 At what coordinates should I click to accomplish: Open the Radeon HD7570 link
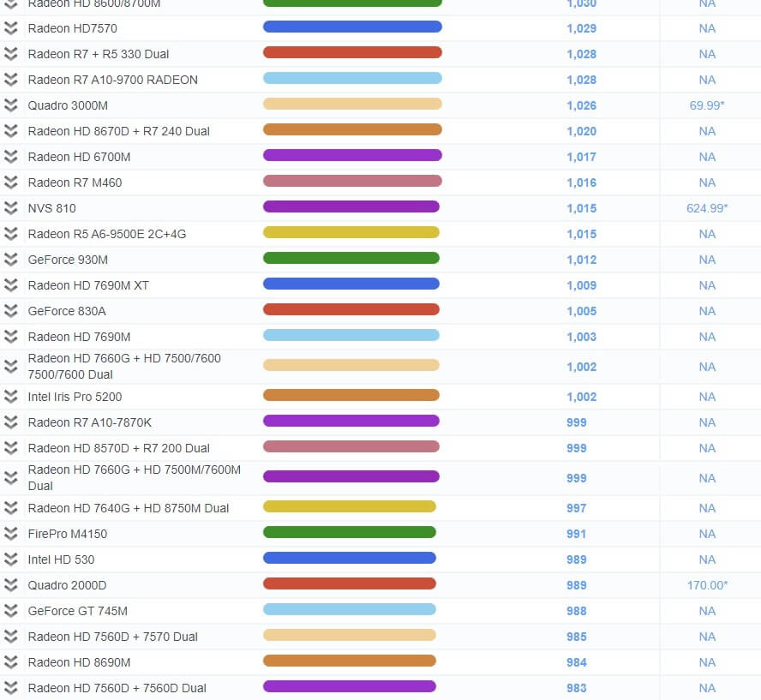pos(72,28)
